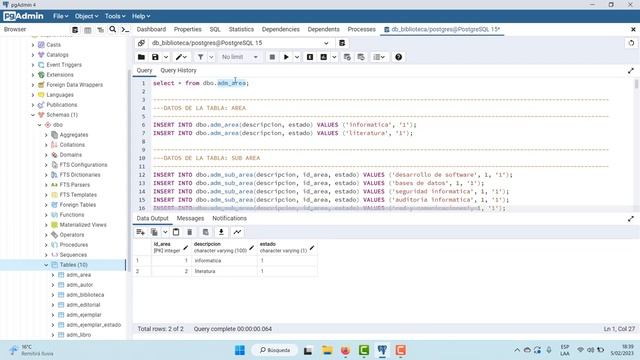
Task: Click the 'literatura' cell in results
Action: point(224,271)
